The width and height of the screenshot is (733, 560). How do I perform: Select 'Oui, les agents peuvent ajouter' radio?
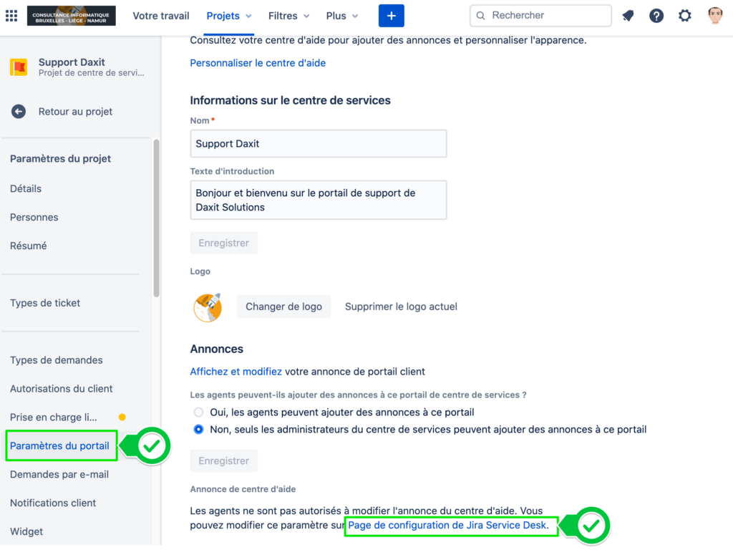(x=199, y=412)
